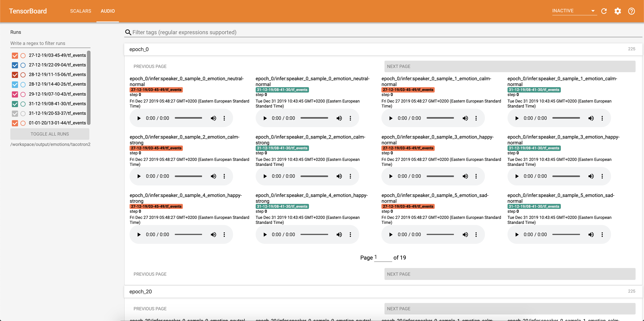Switch to the SCALARS tab
The height and width of the screenshot is (321, 644).
click(80, 11)
